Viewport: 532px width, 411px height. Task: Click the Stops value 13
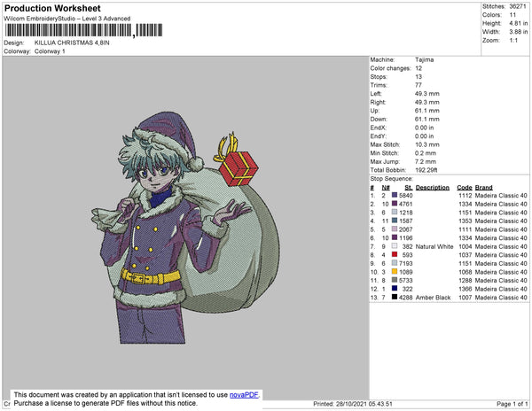coord(419,77)
